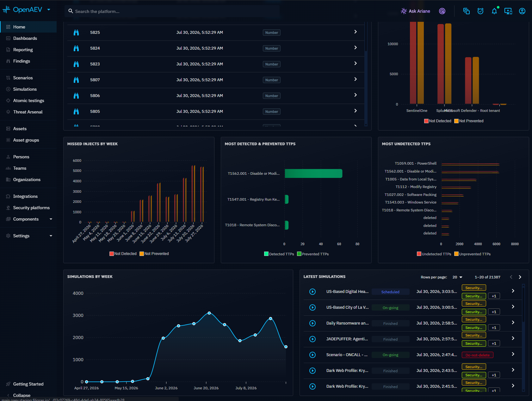This screenshot has height=401, width=532.
Task: Click play icon for US-Based Digital Hea...
Action: click(312, 292)
